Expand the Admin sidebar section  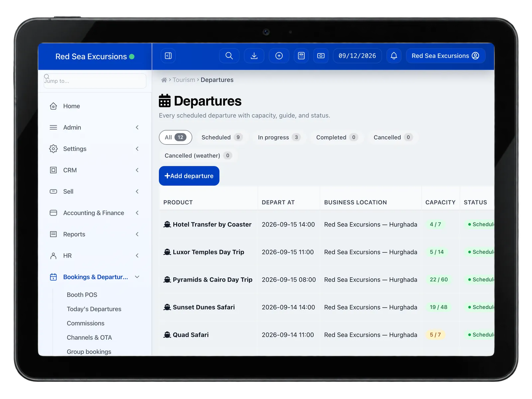pyautogui.click(x=95, y=127)
